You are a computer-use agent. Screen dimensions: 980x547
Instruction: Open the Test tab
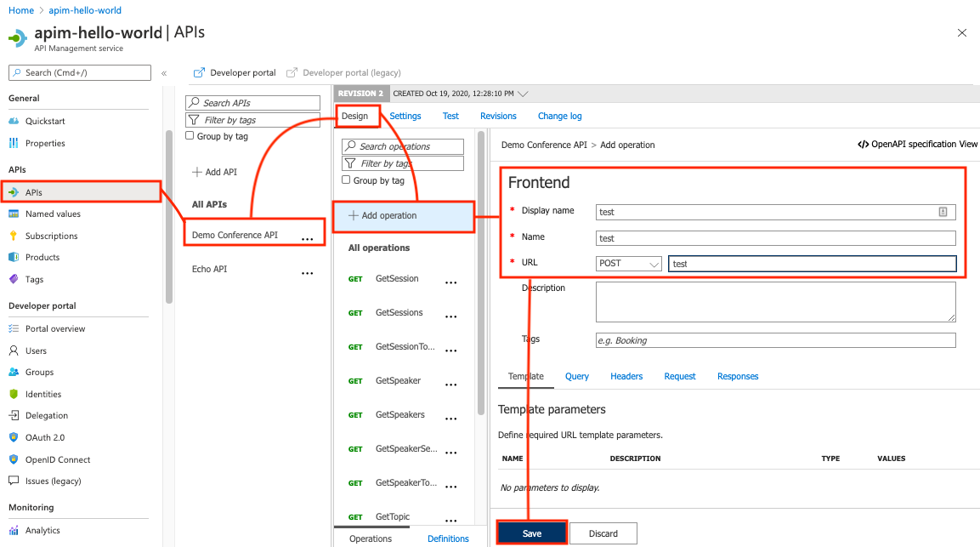pos(450,116)
